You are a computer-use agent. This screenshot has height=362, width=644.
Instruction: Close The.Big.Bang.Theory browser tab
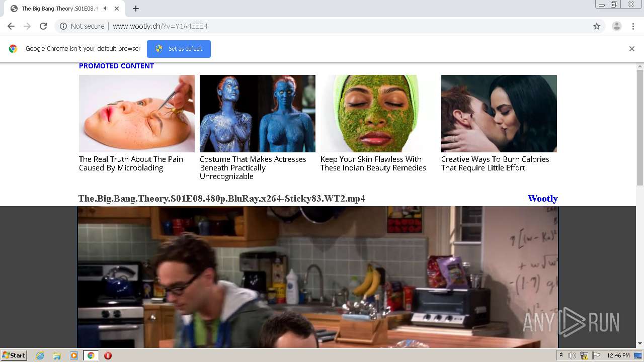[117, 9]
